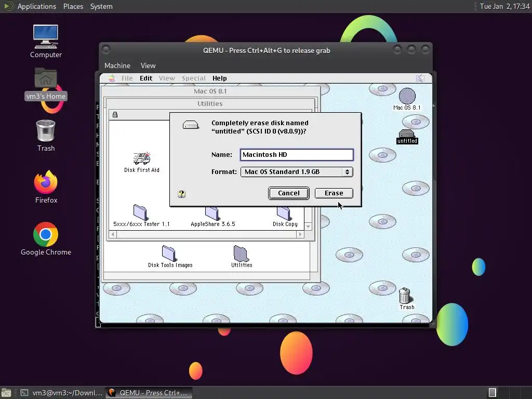Click Utilities window scroll left arrow
This screenshot has width=532, height=399.
point(113,234)
